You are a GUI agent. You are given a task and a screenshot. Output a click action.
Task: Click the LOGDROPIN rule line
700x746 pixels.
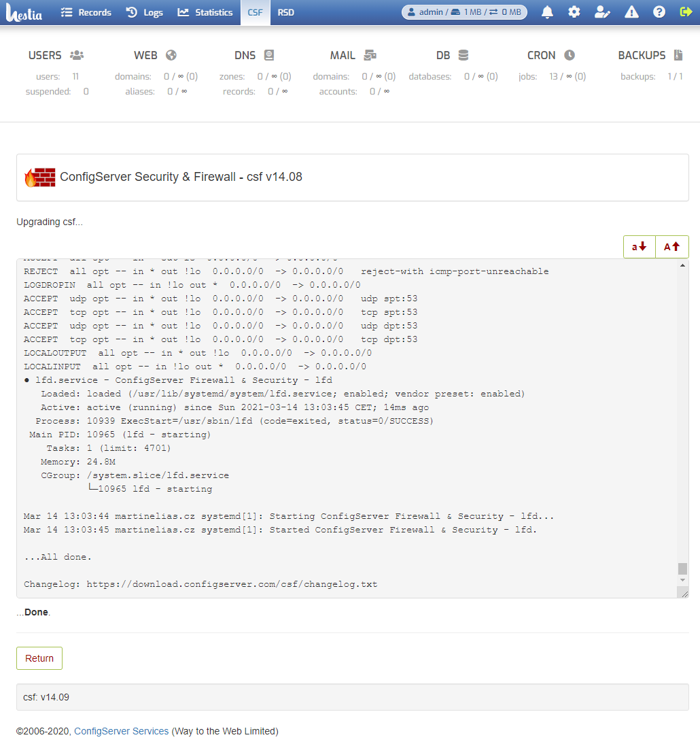pyautogui.click(x=192, y=285)
